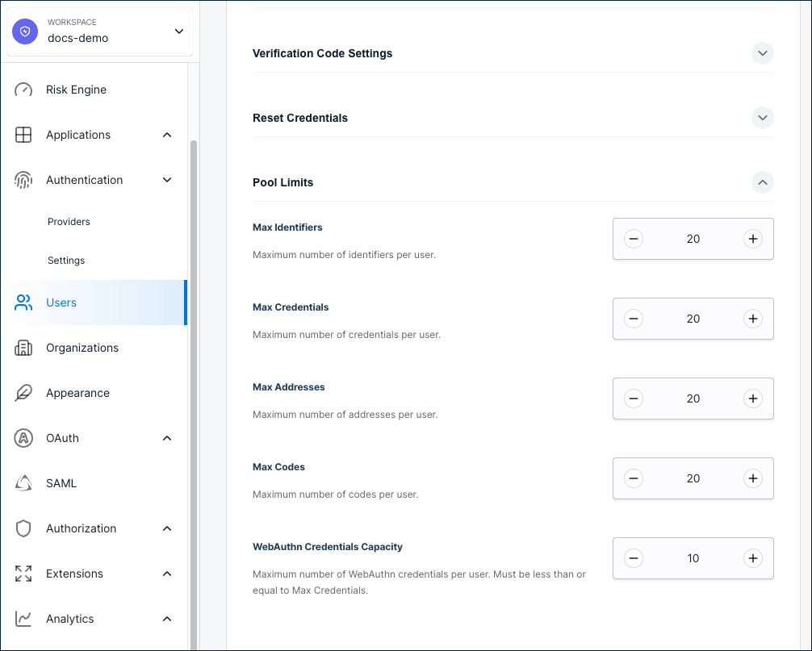Click the Analytics chart icon

coord(23,619)
